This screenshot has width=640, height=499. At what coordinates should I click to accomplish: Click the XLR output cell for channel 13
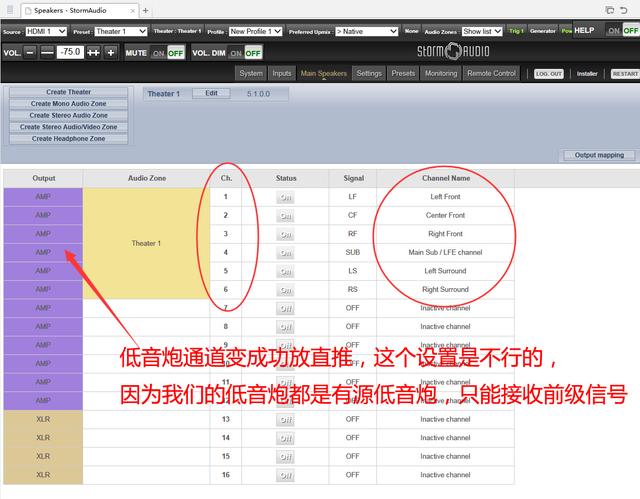pyautogui.click(x=43, y=419)
